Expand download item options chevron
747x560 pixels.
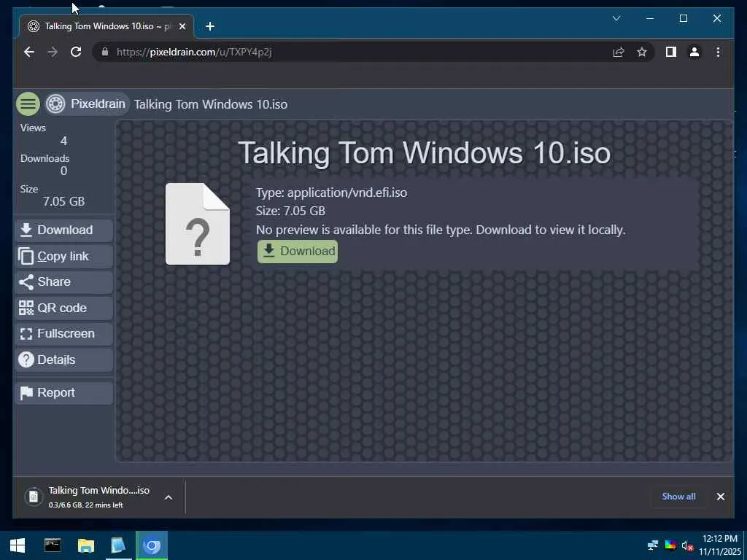[169, 497]
